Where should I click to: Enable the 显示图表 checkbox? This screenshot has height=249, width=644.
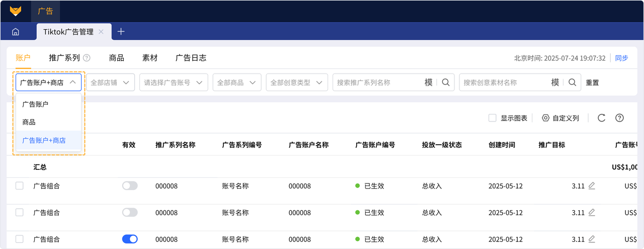coord(493,118)
